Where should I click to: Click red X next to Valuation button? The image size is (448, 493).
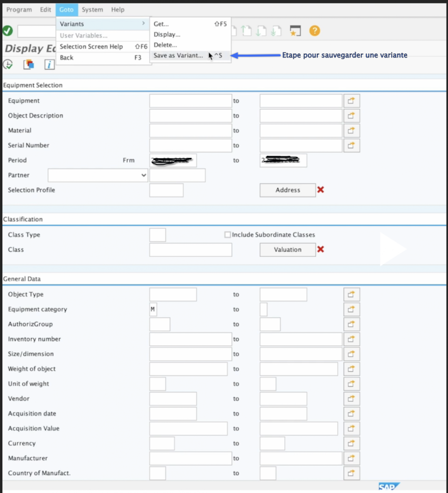(321, 249)
